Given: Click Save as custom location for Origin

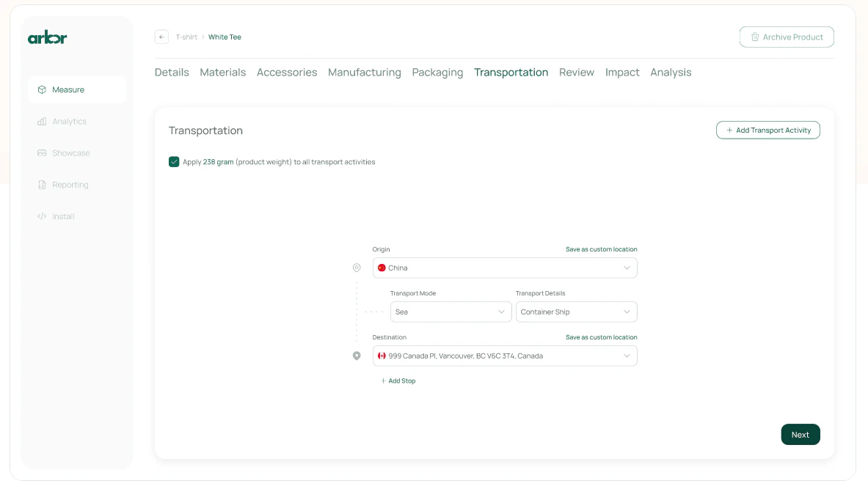Looking at the screenshot, I should (x=601, y=249).
